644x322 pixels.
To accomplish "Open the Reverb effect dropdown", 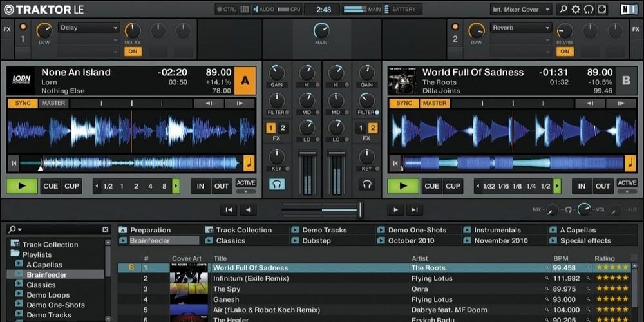I will point(521,28).
